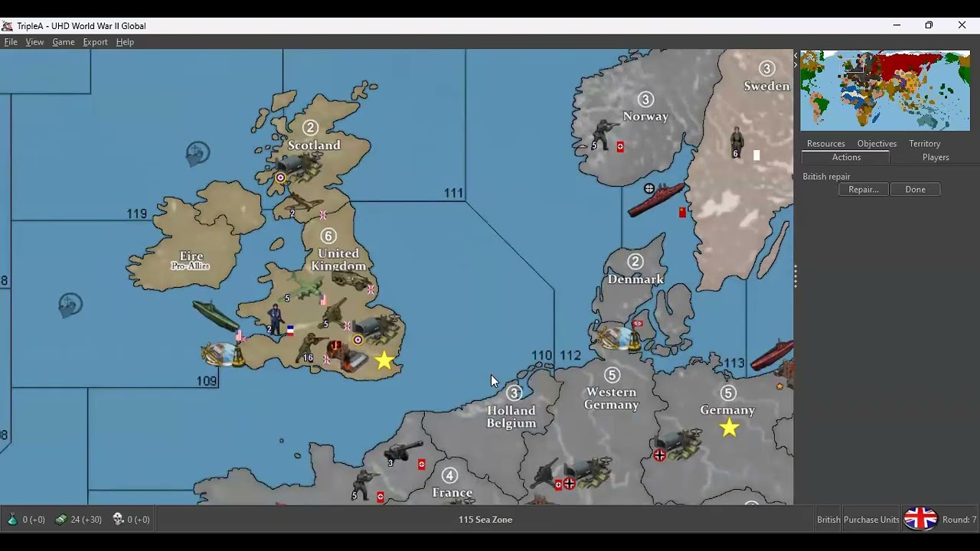
Task: Click the damaged burning factory in United Kingdom
Action: click(348, 357)
